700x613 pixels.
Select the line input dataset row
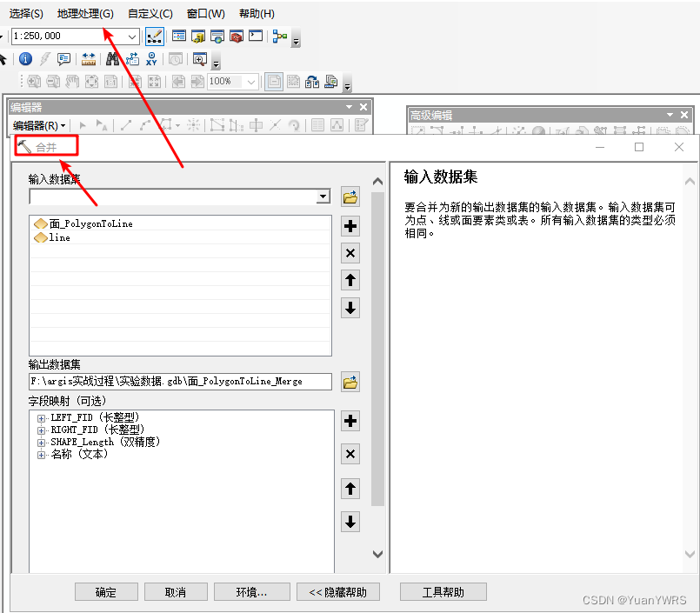pos(180,237)
